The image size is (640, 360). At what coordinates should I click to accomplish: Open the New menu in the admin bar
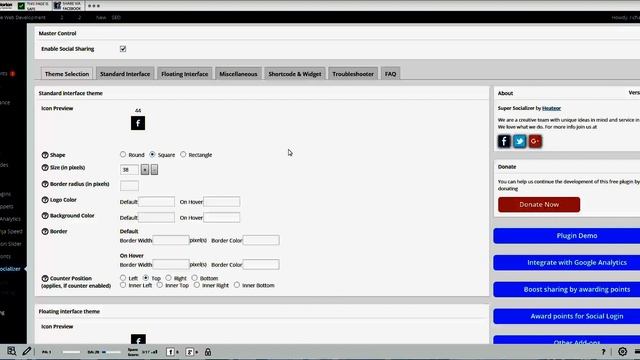[101, 18]
